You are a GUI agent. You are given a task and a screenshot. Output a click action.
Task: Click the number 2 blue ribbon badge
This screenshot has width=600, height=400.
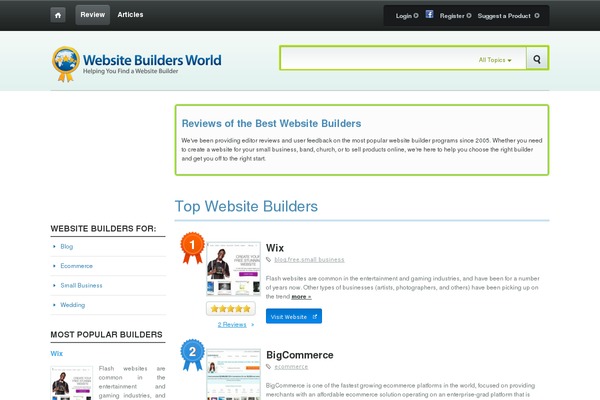192,355
